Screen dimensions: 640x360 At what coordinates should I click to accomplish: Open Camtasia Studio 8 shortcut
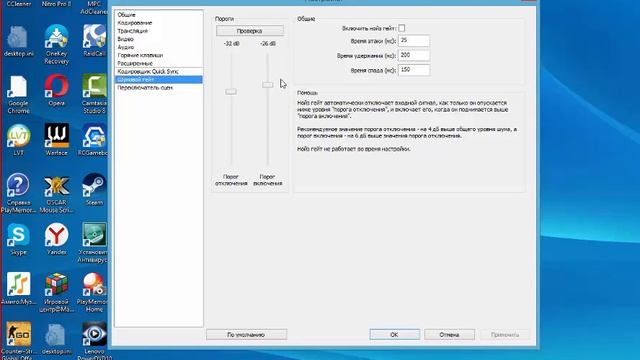pyautogui.click(x=94, y=94)
